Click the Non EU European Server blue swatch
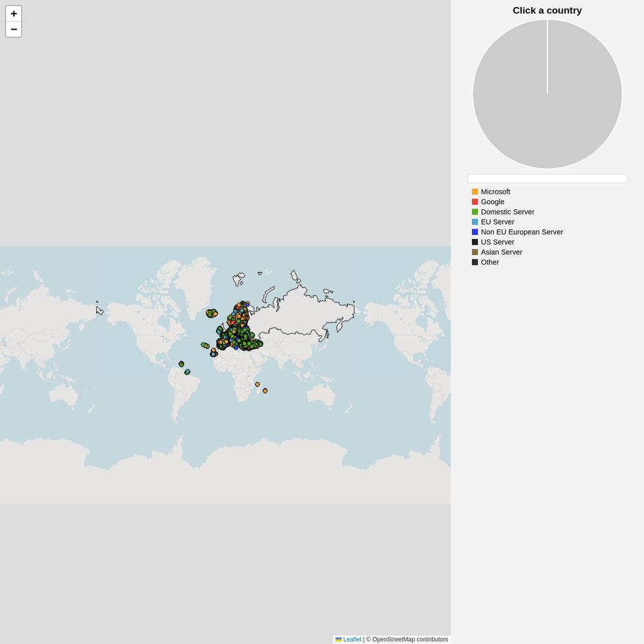 click(475, 232)
